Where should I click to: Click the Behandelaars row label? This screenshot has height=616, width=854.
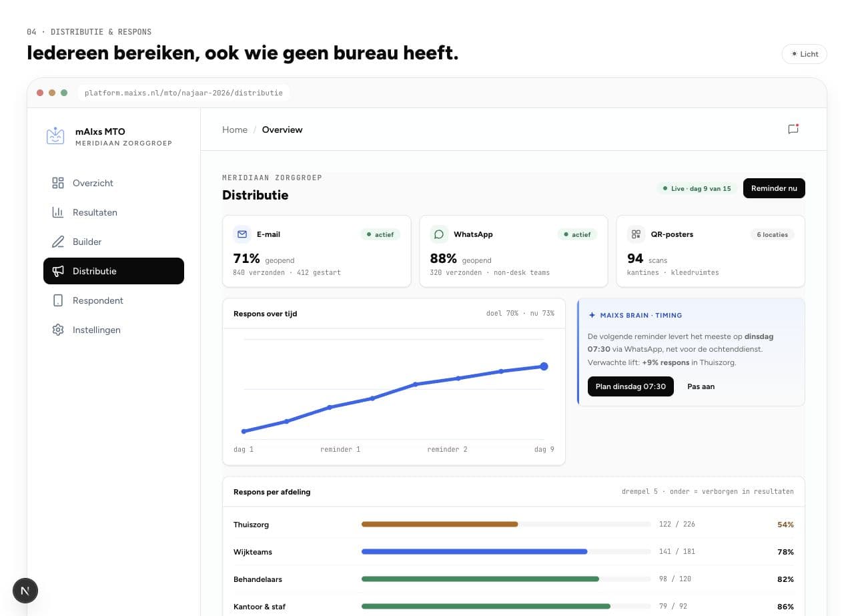point(258,579)
